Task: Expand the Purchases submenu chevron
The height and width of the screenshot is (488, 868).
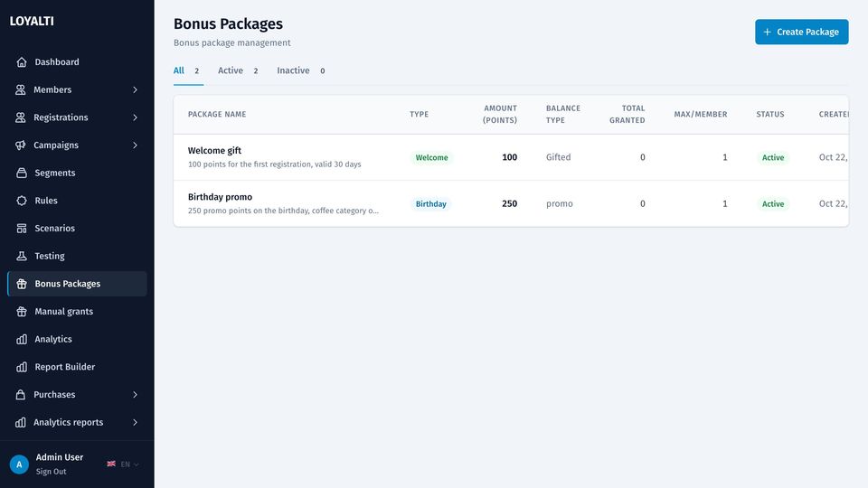Action: pyautogui.click(x=135, y=395)
